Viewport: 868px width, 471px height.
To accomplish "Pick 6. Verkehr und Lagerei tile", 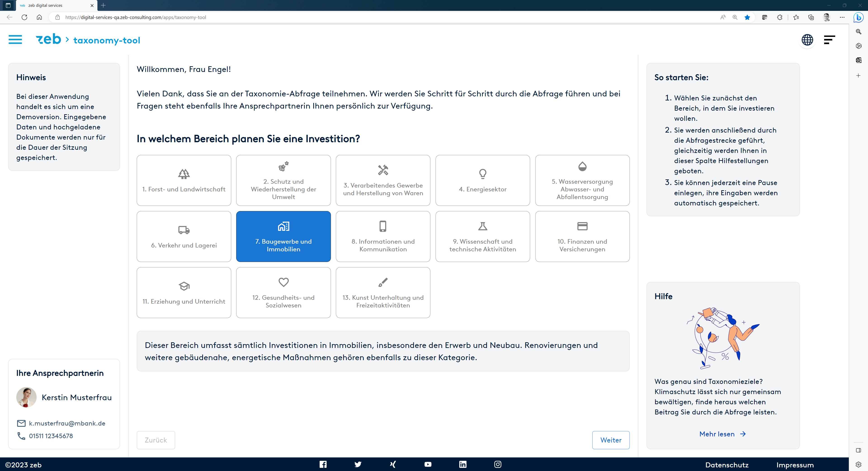I will [x=184, y=236].
